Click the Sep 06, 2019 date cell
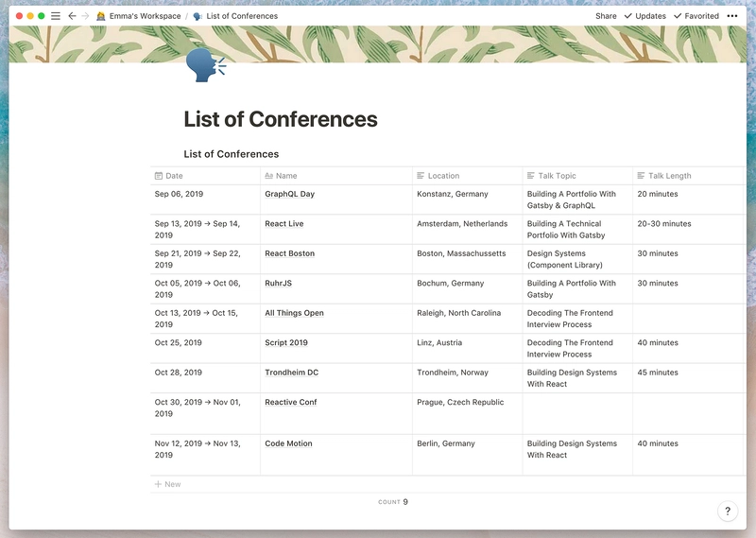 pos(205,200)
